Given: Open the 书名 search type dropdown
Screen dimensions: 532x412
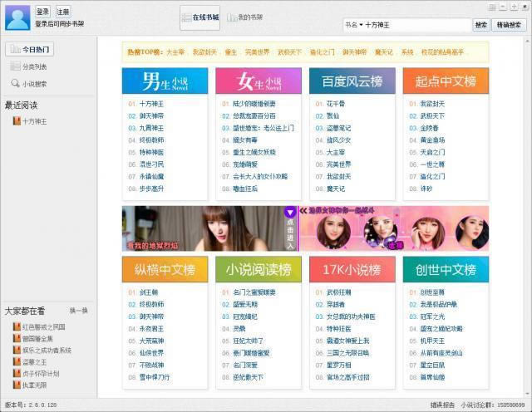Looking at the screenshot, I should (354, 25).
